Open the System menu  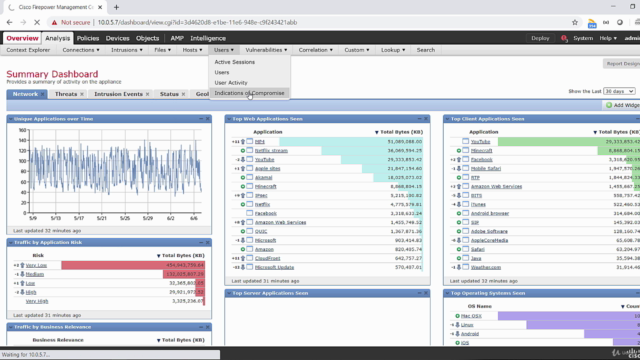[x=583, y=38]
